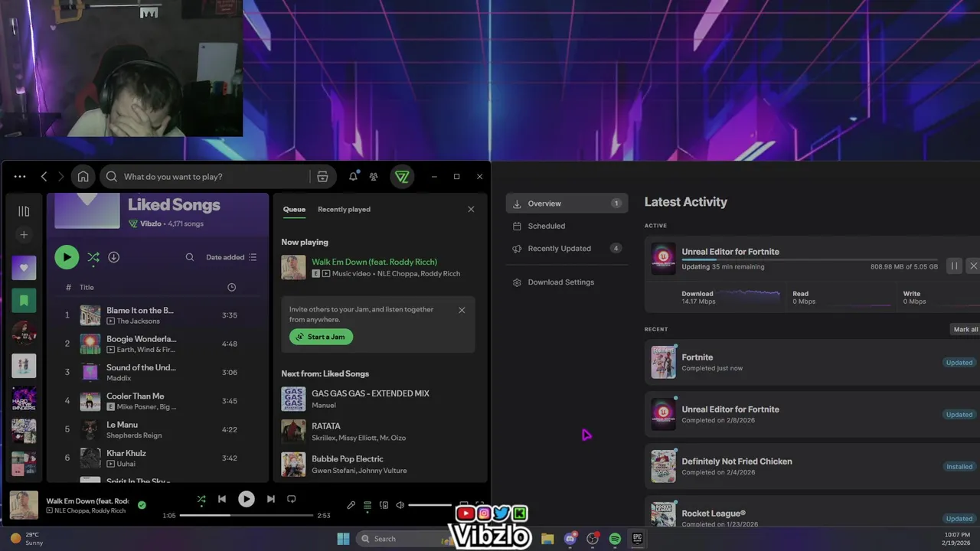The width and height of the screenshot is (980, 551).
Task: Play Bubble Pop Electric from queue
Action: pos(378,465)
